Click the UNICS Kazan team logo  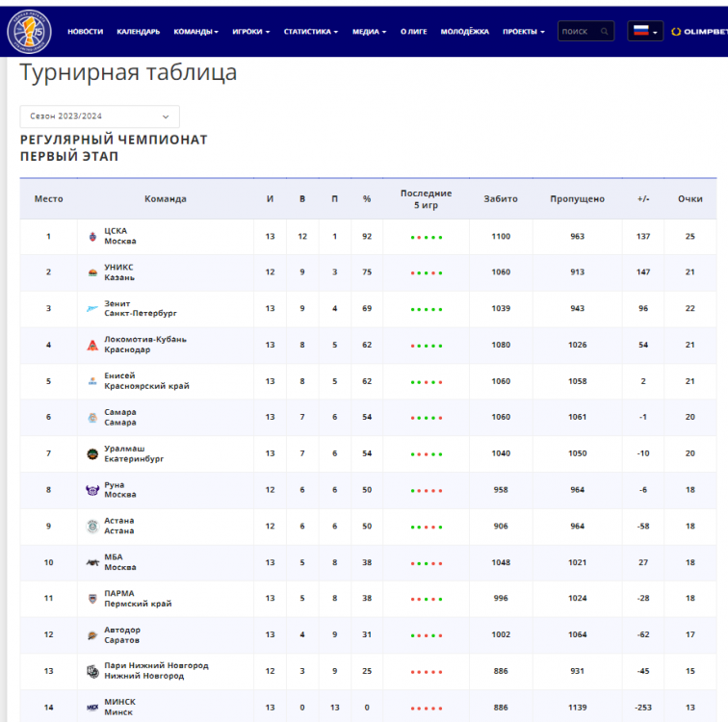click(x=92, y=273)
